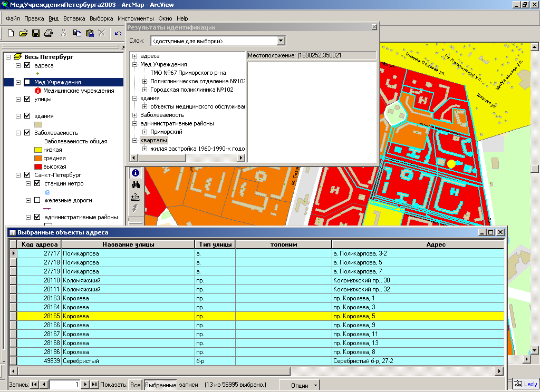
Task: Click the Тип улицы column header
Action: [215, 244]
